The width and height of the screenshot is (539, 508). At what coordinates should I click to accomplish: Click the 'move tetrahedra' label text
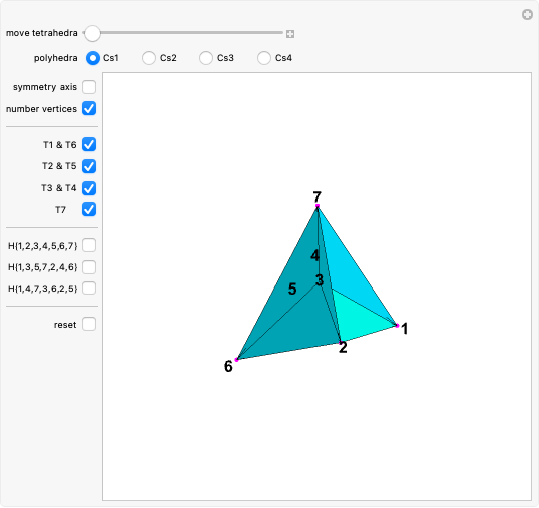click(42, 33)
